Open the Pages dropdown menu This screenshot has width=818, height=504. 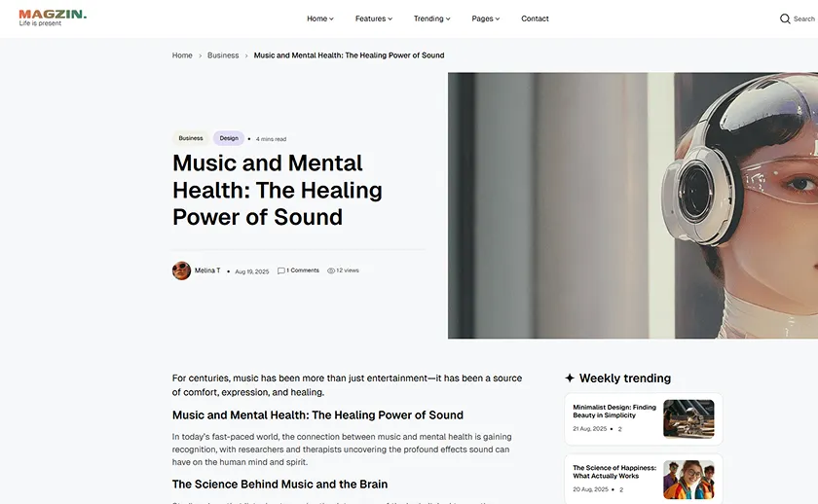(x=485, y=18)
